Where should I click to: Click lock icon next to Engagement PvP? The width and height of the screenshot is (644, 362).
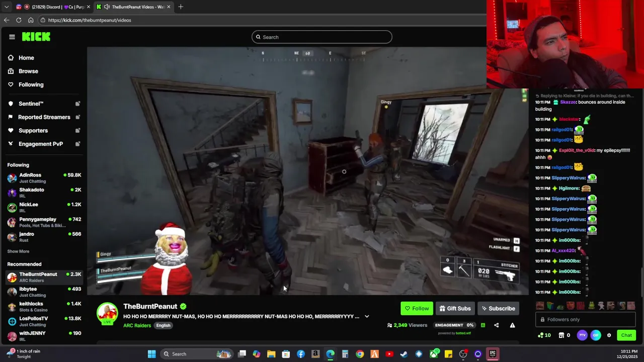[x=77, y=144]
